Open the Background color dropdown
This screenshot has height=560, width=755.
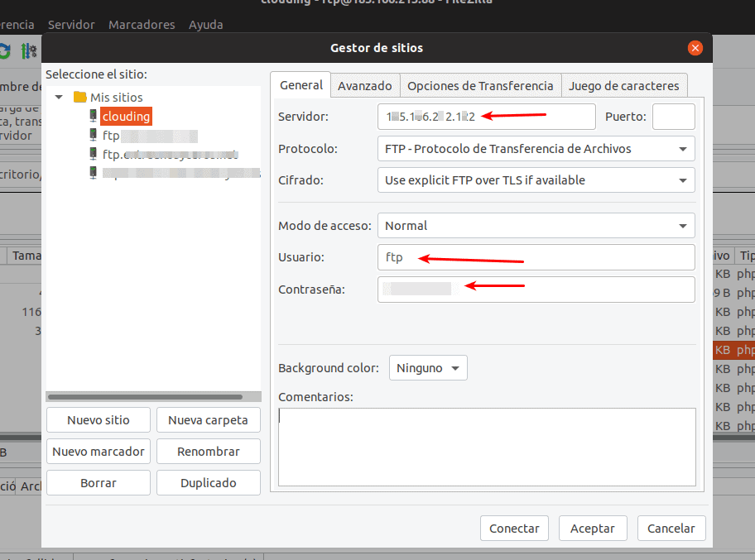(x=428, y=368)
